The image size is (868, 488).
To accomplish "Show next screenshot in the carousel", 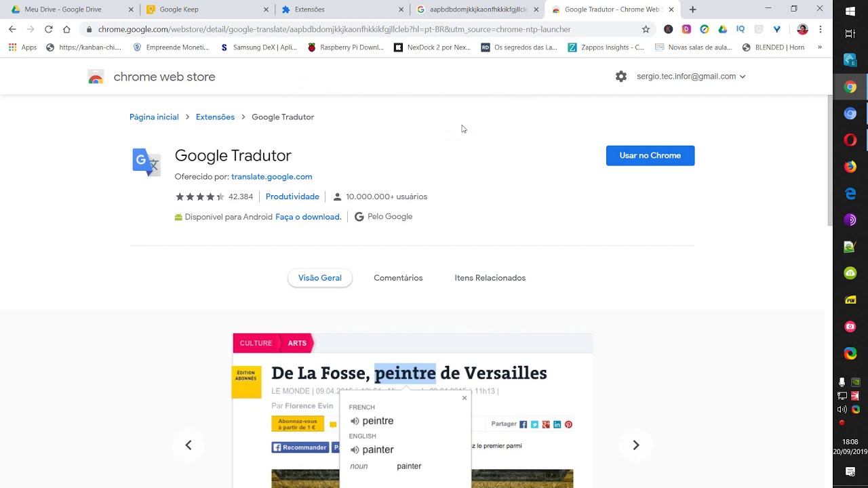I will [x=636, y=445].
